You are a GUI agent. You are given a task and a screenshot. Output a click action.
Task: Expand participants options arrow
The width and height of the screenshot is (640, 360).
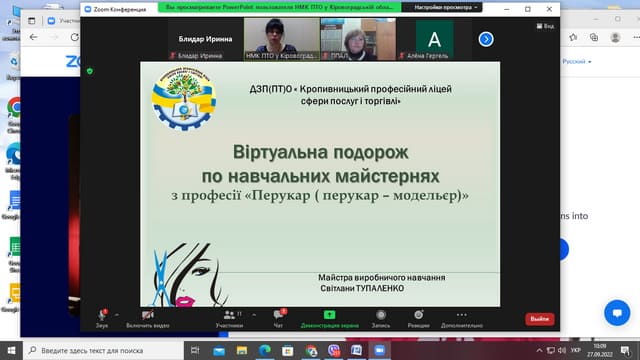(254, 315)
